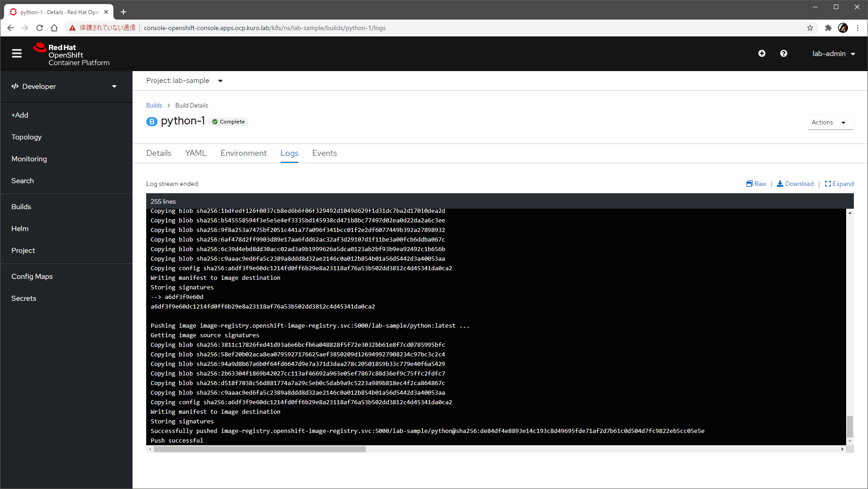Bookmark this page with star icon
Screen dimensions: 868x489
[810, 28]
